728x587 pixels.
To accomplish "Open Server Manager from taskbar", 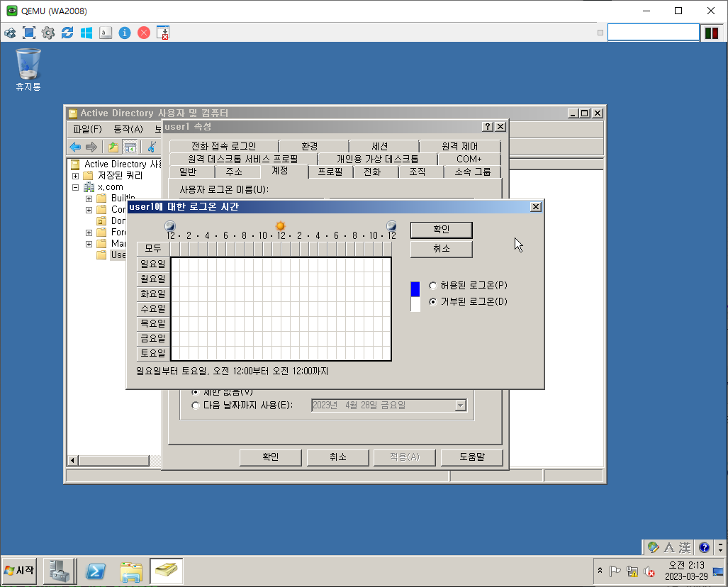I will [60, 571].
